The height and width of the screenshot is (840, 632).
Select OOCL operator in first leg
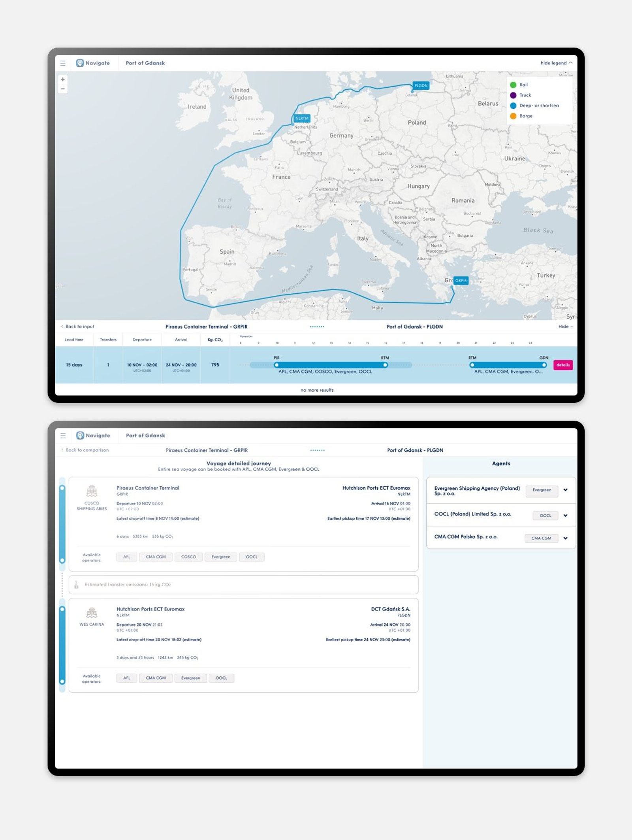click(252, 557)
